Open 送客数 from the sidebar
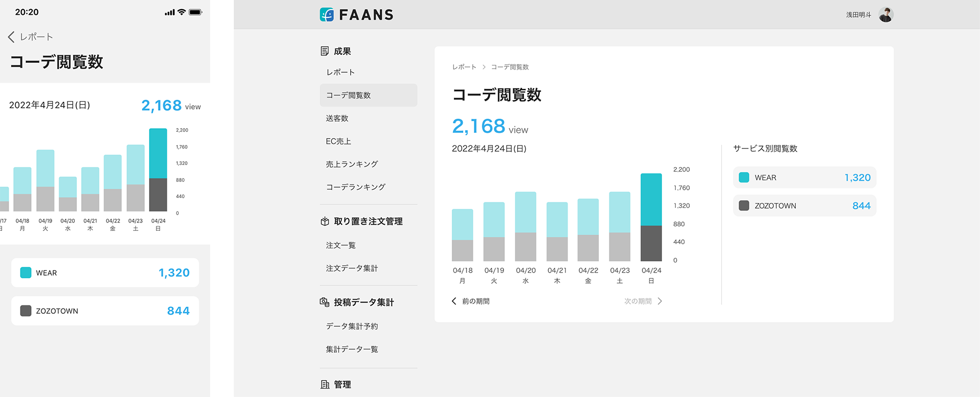 tap(337, 118)
